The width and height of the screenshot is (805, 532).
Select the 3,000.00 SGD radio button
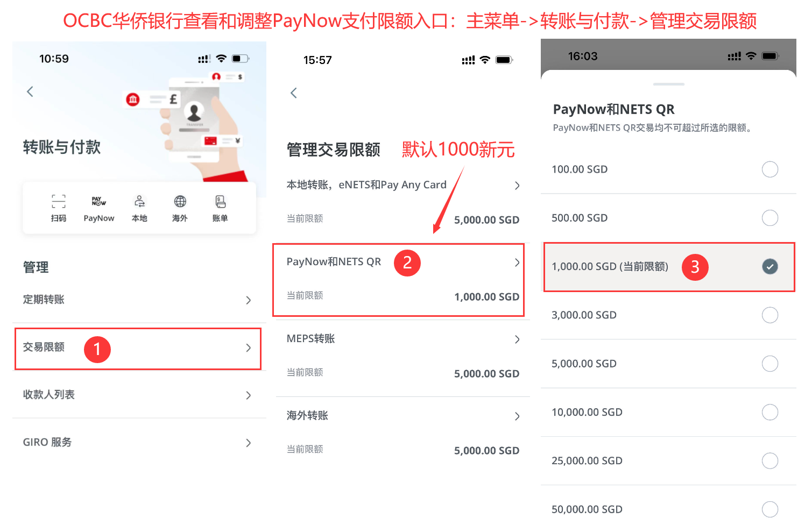pos(770,315)
